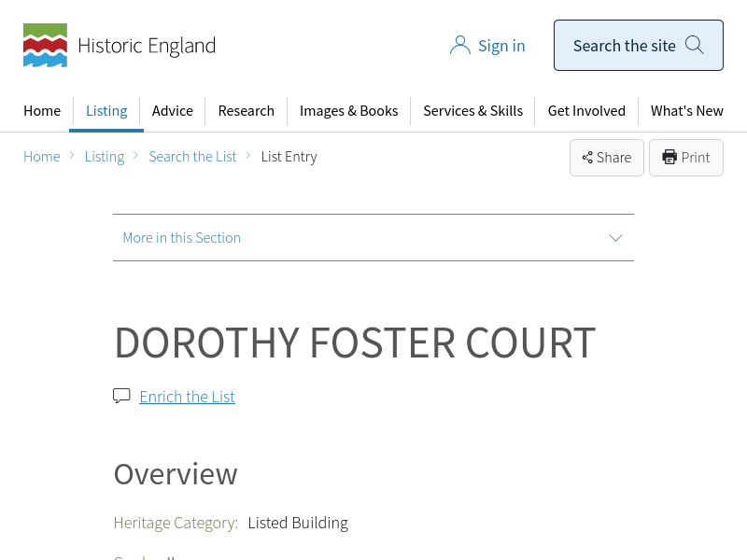Navigate to Services & Skills
The width and height of the screenshot is (747, 560).
(x=472, y=110)
